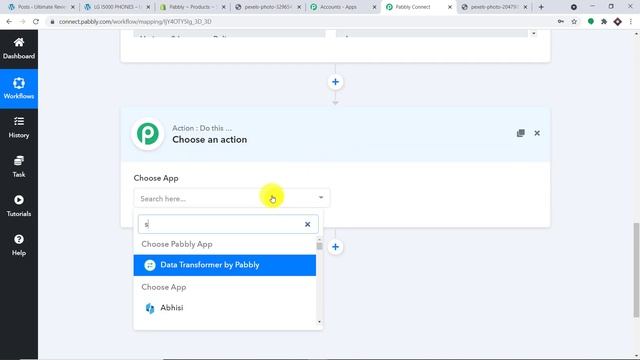Duplicate the action step with copy icon
This screenshot has height=360, width=640.
click(x=520, y=133)
